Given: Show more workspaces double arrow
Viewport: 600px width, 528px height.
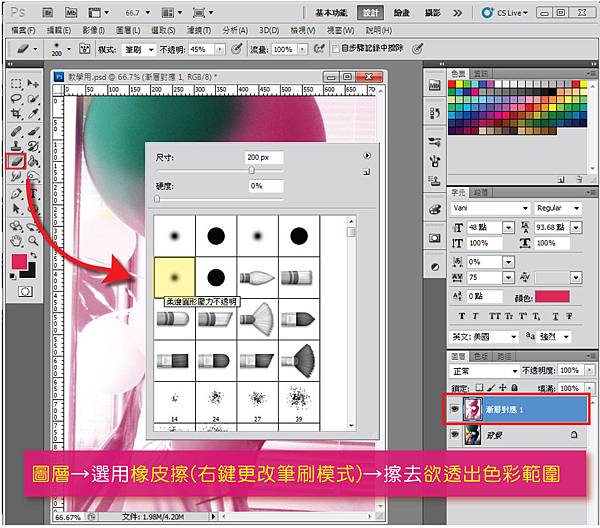Looking at the screenshot, I should pyautogui.click(x=457, y=13).
